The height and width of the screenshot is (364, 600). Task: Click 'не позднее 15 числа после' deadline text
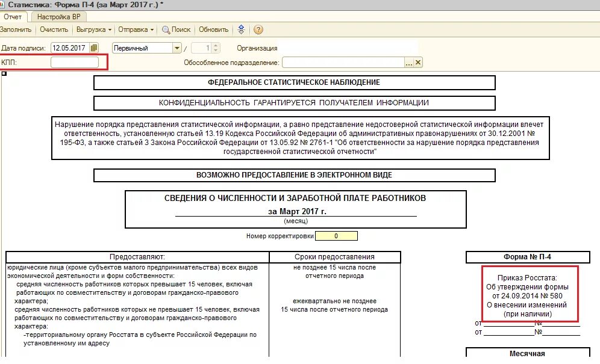pyautogui.click(x=335, y=268)
